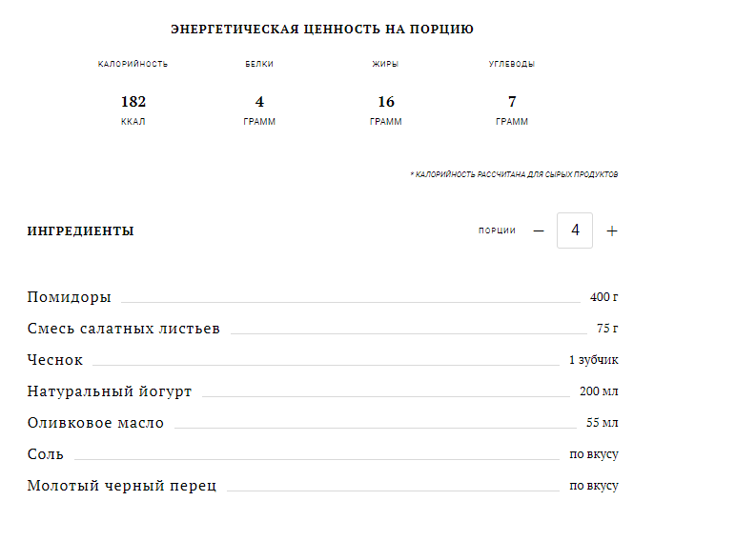Screen dimensions: 756x541
Task: Select the Смесь салатных листьев ingredient
Action: pyautogui.click(x=124, y=329)
